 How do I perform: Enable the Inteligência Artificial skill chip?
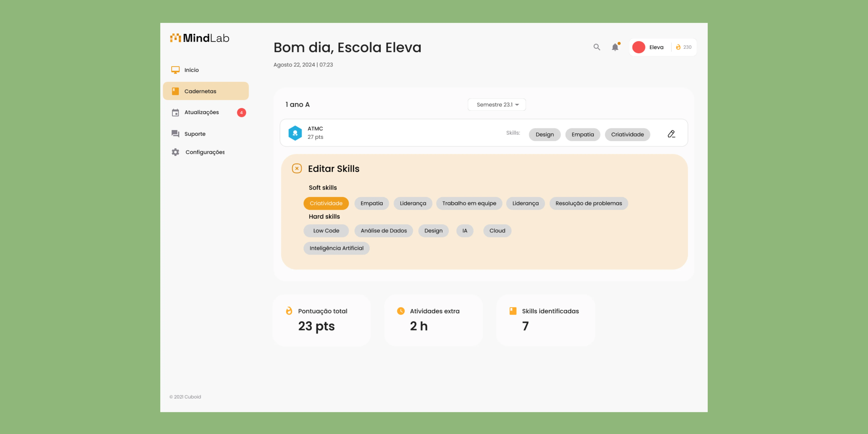336,248
